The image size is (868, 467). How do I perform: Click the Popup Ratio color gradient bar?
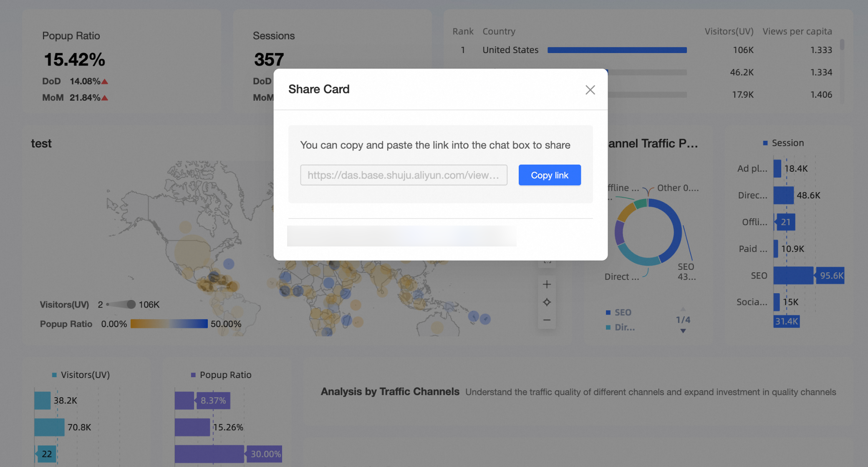[169, 324]
